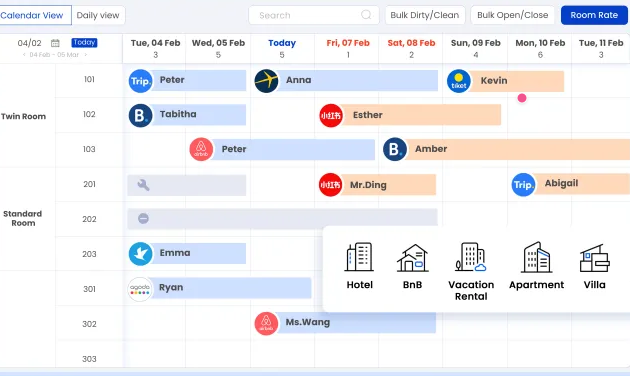Open the date picker calendar icon
Screen dimensions: 630x376
[x=55, y=43]
